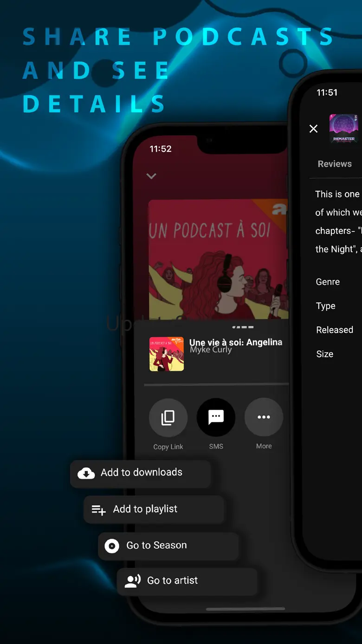Click the episode title Une vie à soi: Angelina

(236, 342)
